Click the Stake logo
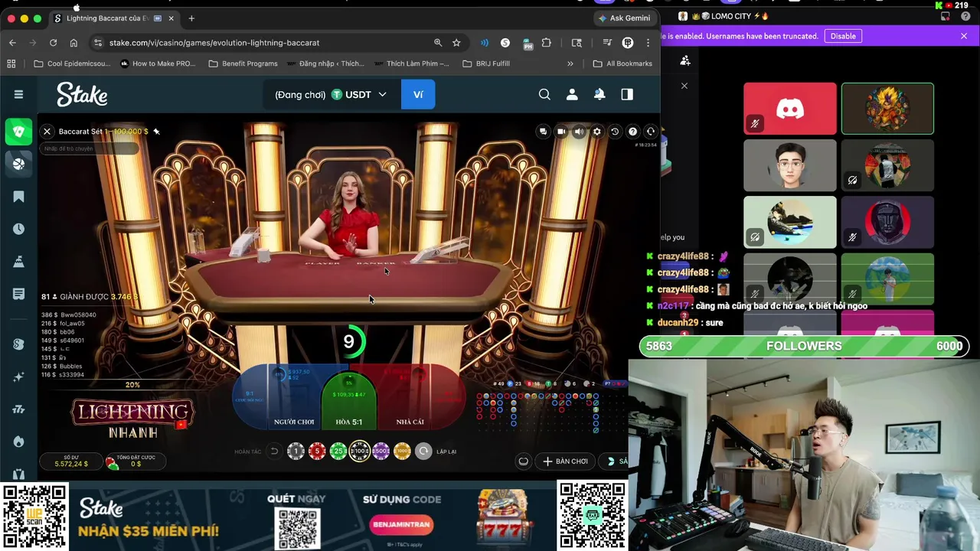Screen dimensions: 980x551 (82, 94)
